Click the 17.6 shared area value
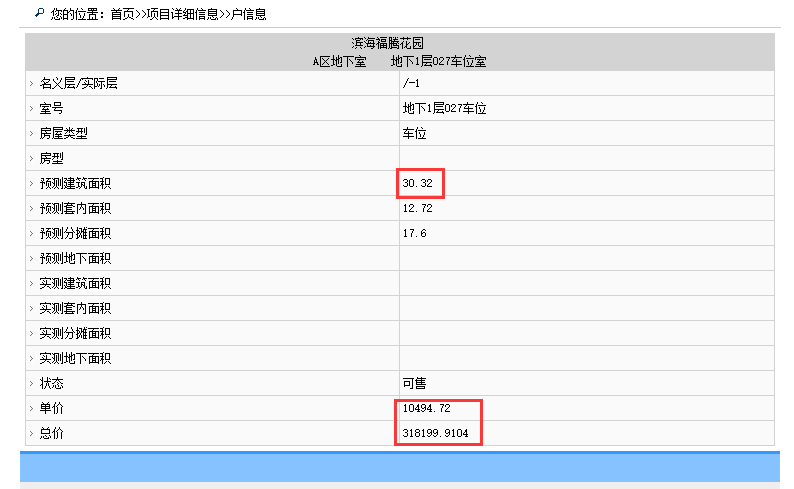Image resolution: width=794 pixels, height=489 pixels. (x=414, y=233)
